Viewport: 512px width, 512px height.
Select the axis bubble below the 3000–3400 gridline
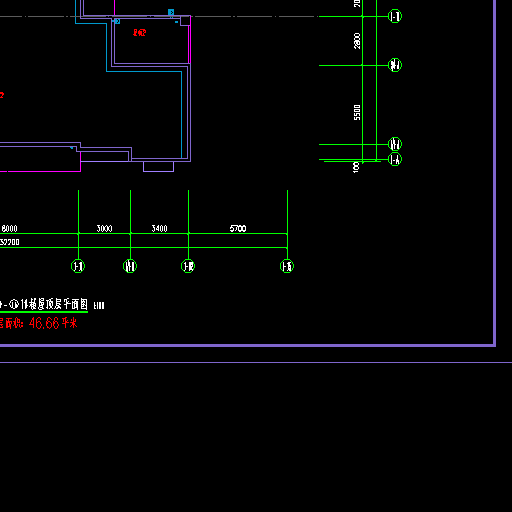tap(130, 266)
